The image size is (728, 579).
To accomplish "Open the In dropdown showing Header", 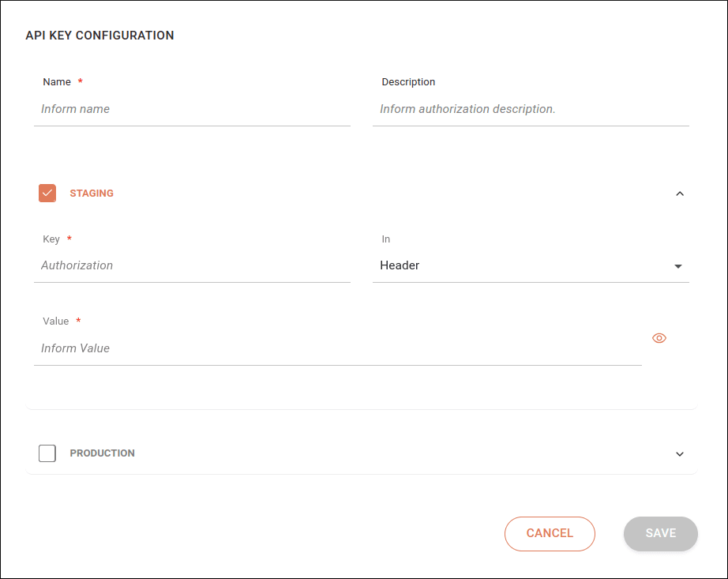I will 521,266.
